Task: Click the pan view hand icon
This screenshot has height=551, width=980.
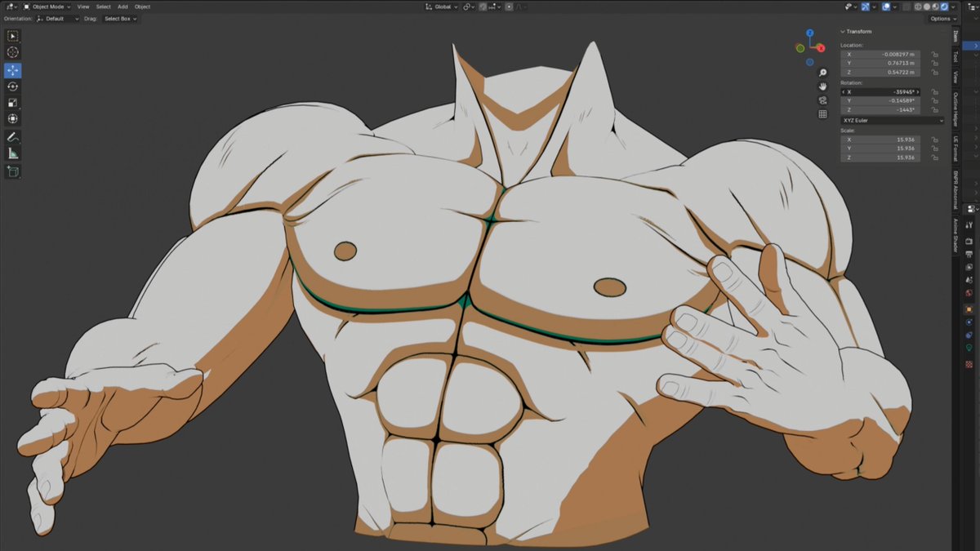Action: 823,87
